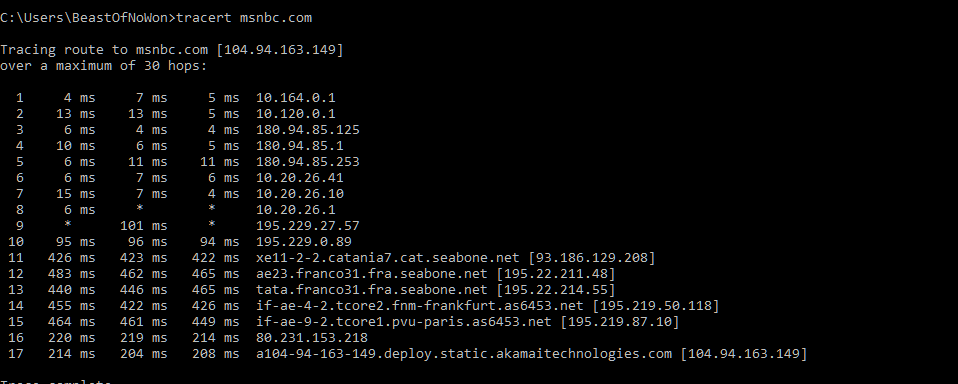Click the tata.franco31.fra.seabone.net hostname
The image size is (958, 384).
(x=371, y=289)
